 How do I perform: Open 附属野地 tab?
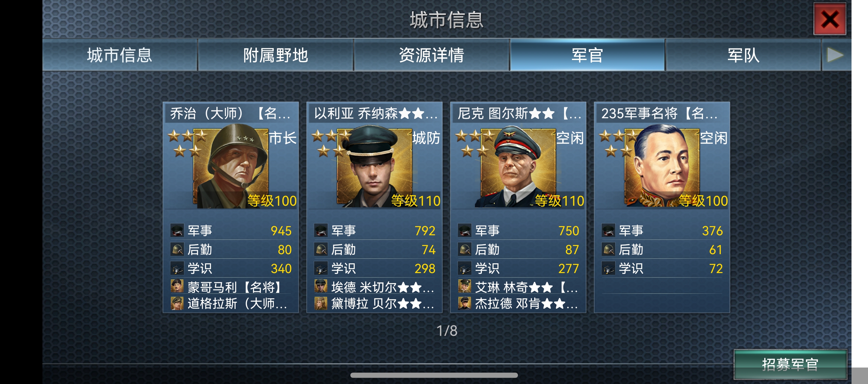coord(276,55)
